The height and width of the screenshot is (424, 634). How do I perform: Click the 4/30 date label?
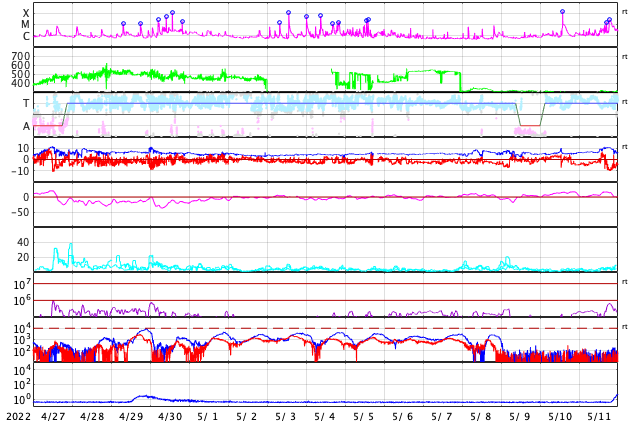click(170, 417)
